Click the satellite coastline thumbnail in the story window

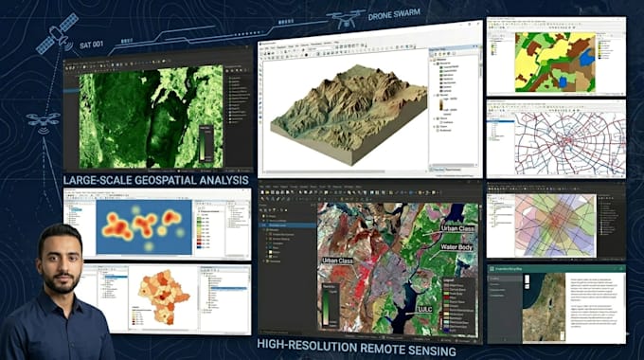(x=544, y=307)
